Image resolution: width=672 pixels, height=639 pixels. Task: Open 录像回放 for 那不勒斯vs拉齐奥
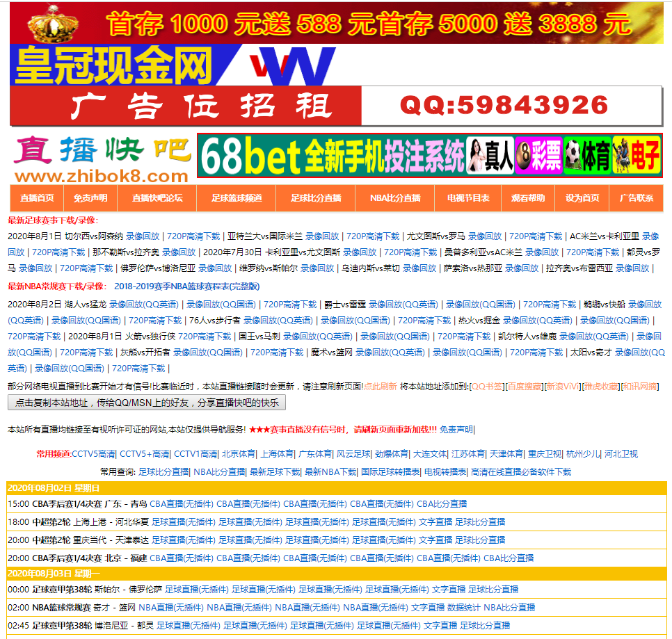[x=179, y=252]
